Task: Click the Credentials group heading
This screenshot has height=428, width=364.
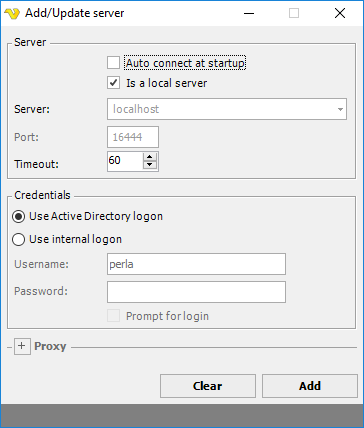Action: click(42, 195)
